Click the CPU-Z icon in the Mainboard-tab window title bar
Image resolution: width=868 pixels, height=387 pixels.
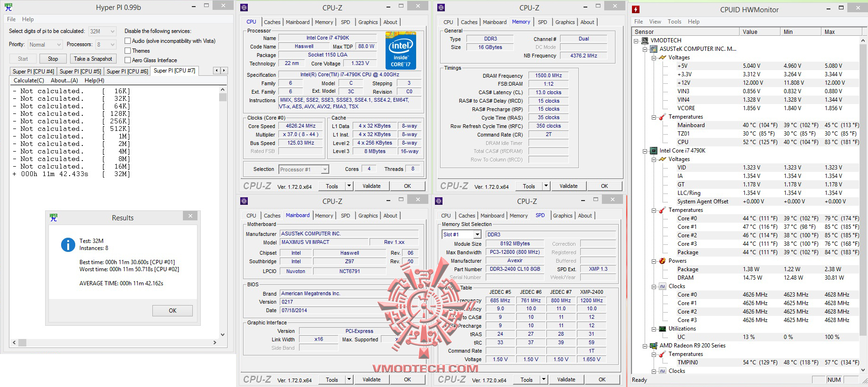[x=244, y=201]
